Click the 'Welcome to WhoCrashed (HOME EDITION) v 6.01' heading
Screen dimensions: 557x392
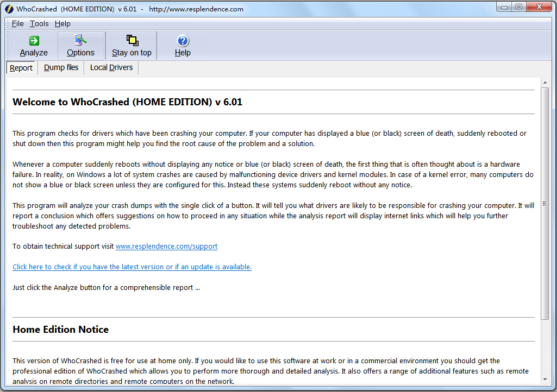coord(128,102)
